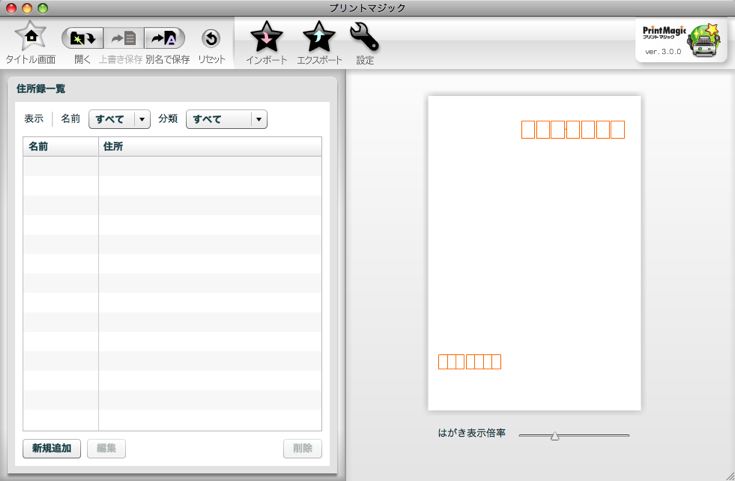
Task: Click the sender postal code boxes on postcard
Action: (470, 362)
